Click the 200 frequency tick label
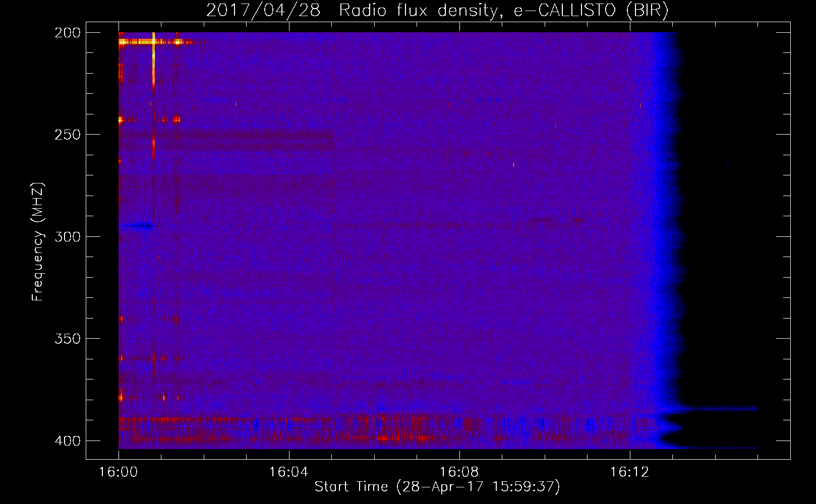Viewport: 816px width, 504px height. (68, 33)
